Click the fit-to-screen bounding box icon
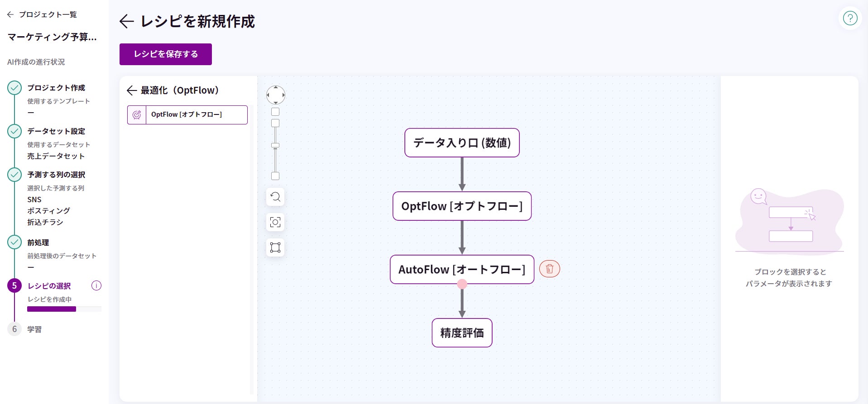The height and width of the screenshot is (404, 868). point(275,247)
